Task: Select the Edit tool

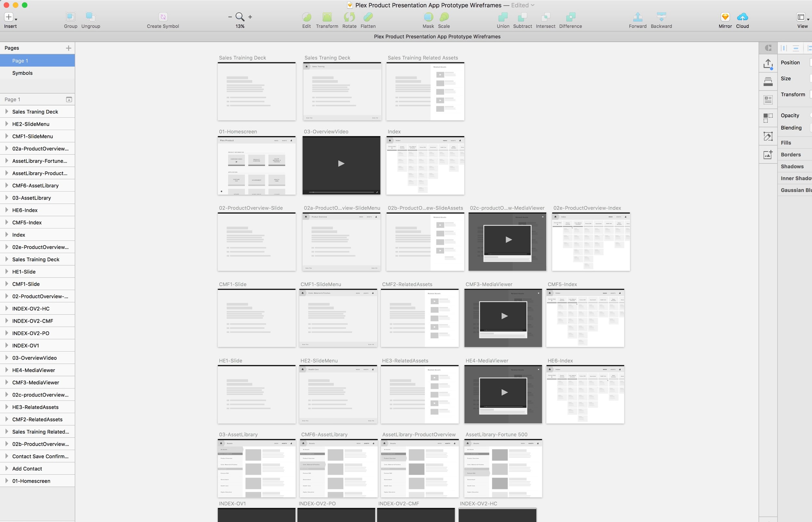Action: 306,17
